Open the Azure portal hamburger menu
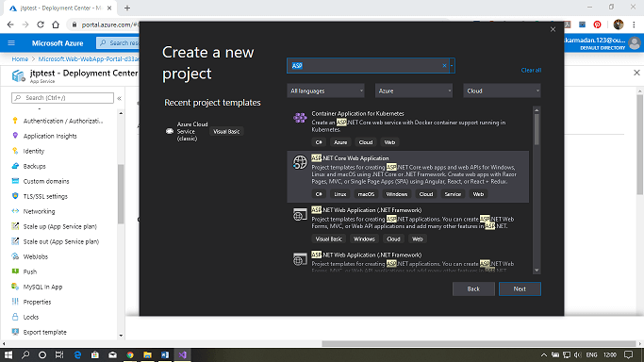Image resolution: width=644 pixels, height=362 pixels. [11, 43]
